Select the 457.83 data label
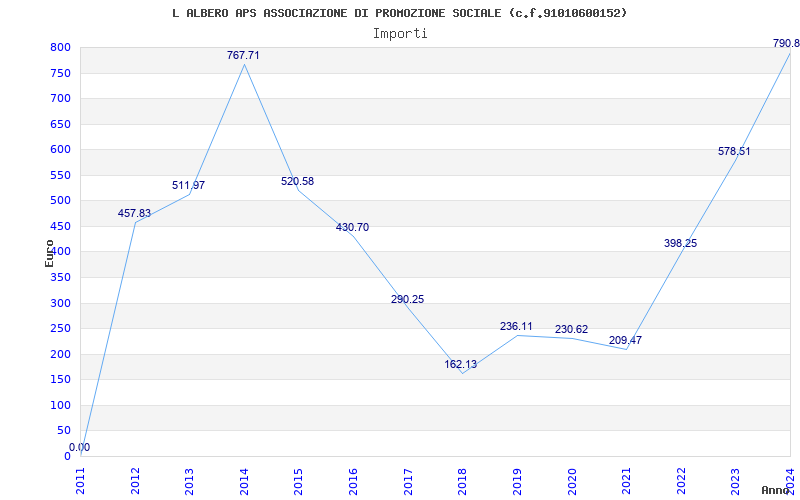800x500 pixels. (x=134, y=213)
